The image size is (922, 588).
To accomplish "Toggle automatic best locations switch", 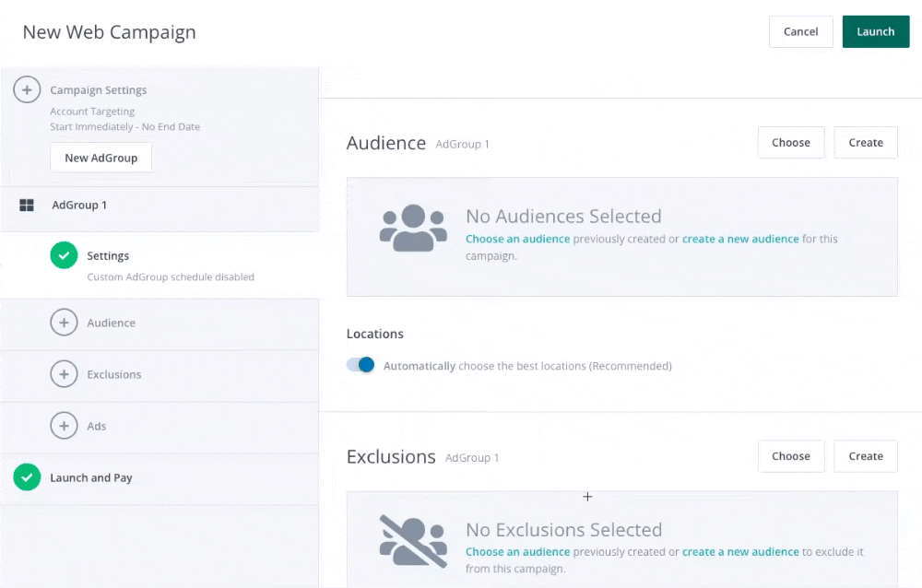I will pyautogui.click(x=361, y=365).
